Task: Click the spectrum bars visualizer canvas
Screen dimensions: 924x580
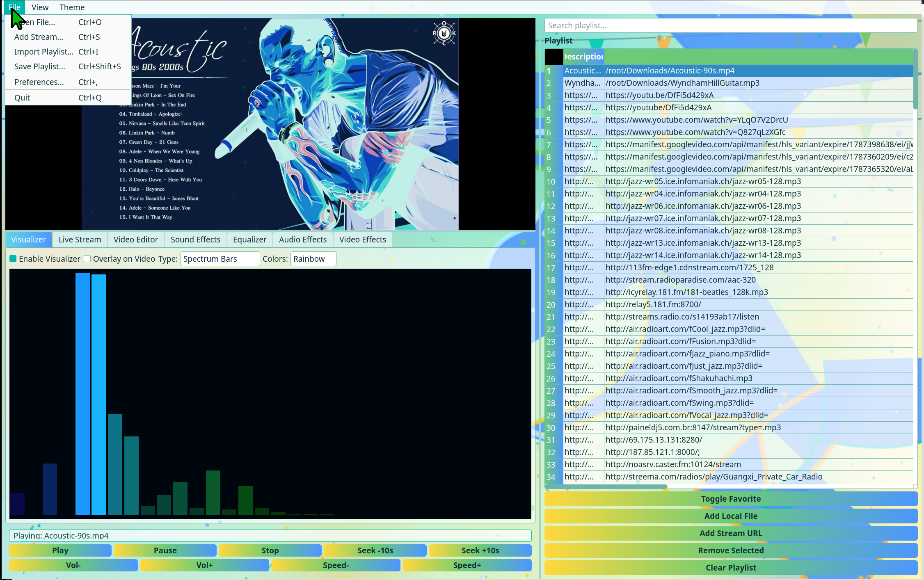Action: click(270, 394)
